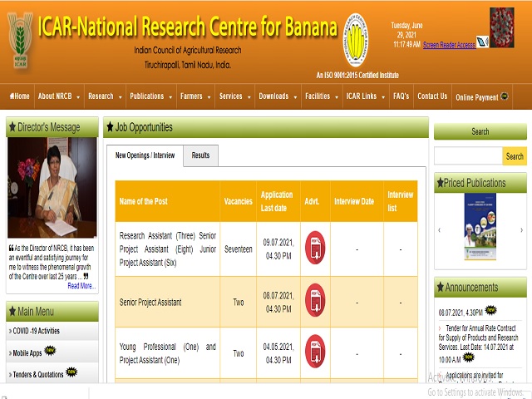
Task: Click the new badge beside Online Payment
Action: [x=505, y=96]
